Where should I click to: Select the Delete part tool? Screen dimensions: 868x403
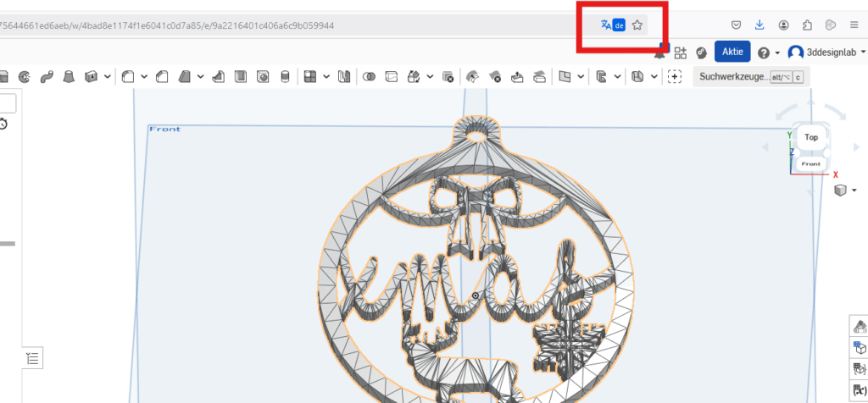pos(448,77)
